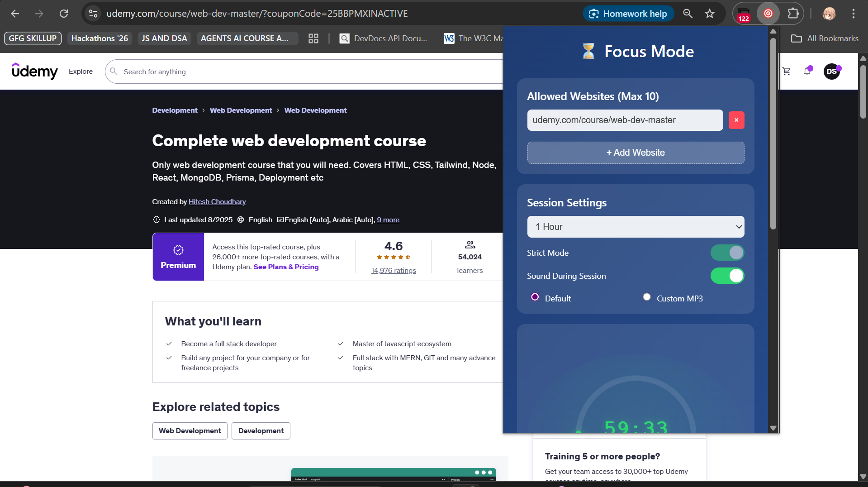Select the Default sound option

[535, 297]
